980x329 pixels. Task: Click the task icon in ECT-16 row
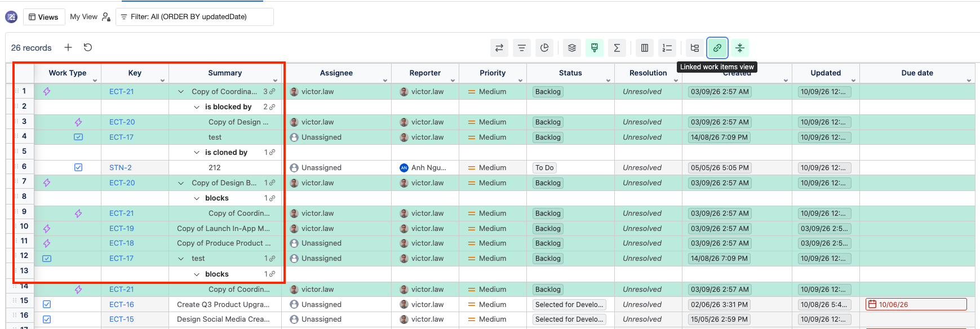tap(47, 304)
